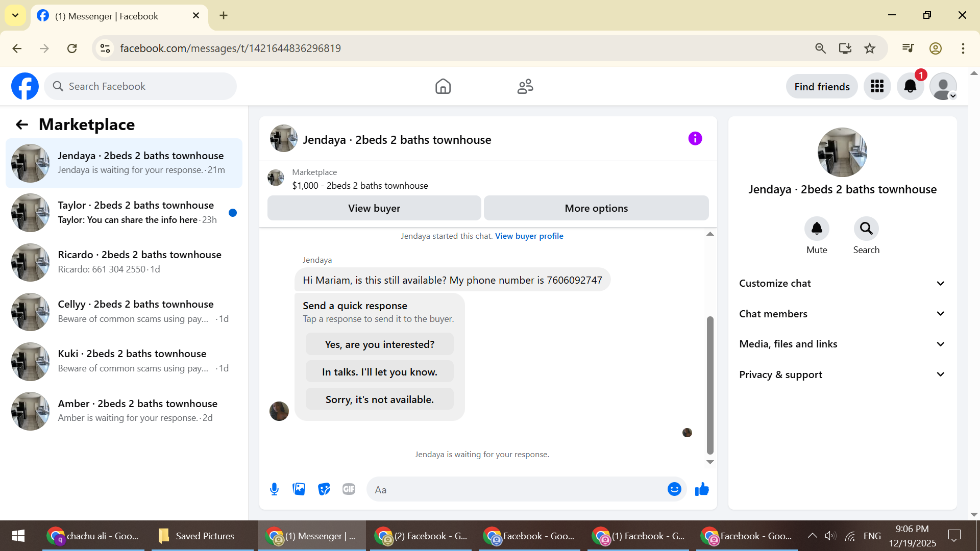
Task: Mute this conversation with the bell button
Action: click(817, 229)
